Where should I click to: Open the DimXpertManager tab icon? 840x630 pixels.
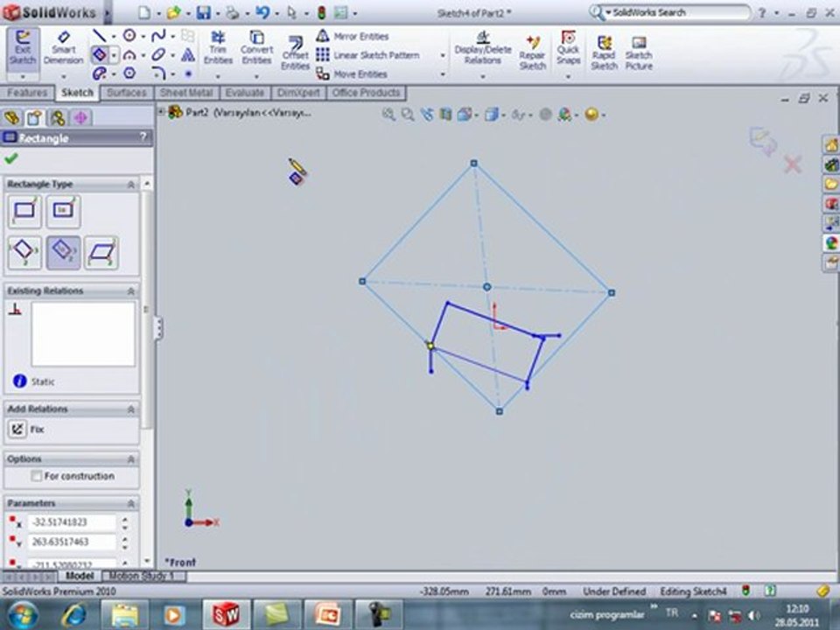80,117
